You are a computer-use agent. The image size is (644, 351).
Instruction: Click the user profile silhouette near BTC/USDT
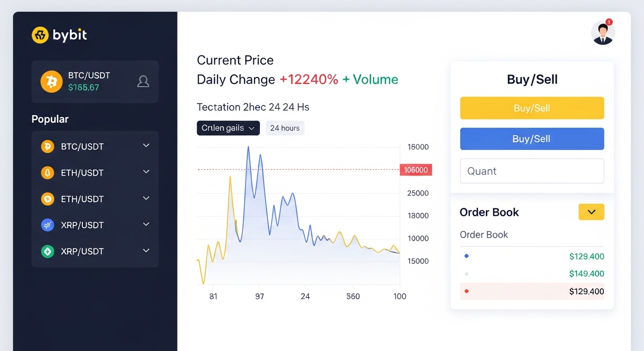point(143,81)
